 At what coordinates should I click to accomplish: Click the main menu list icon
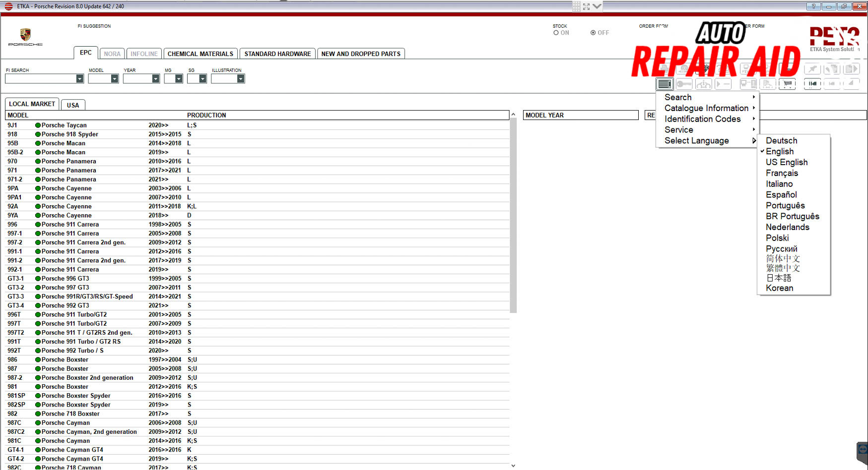pos(665,84)
